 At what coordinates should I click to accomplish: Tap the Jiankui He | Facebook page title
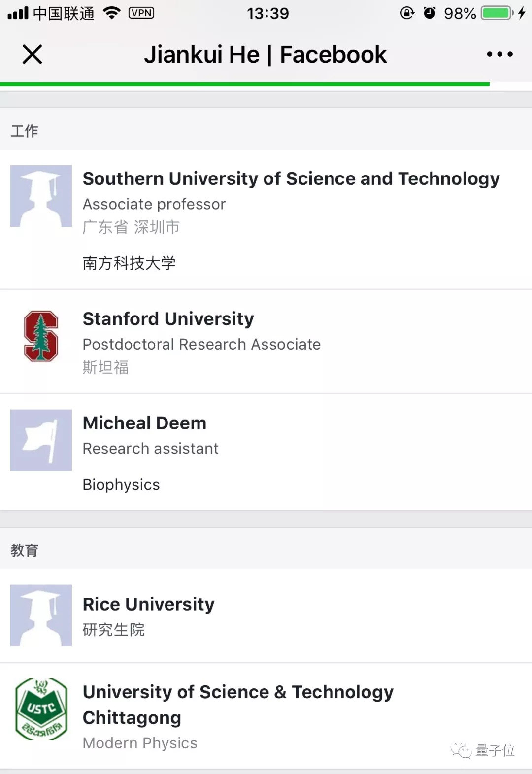click(x=265, y=54)
